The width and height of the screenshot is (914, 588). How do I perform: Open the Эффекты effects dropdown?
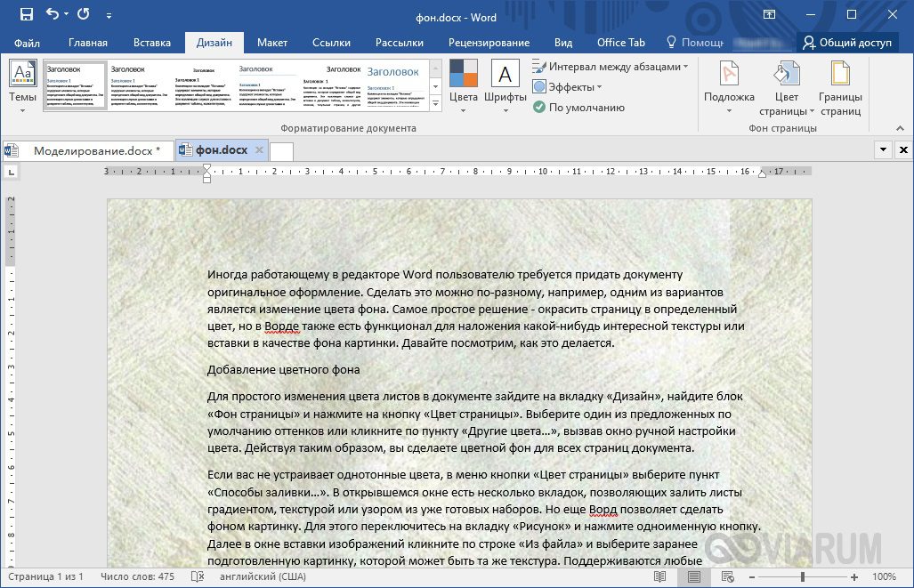pyautogui.click(x=568, y=87)
